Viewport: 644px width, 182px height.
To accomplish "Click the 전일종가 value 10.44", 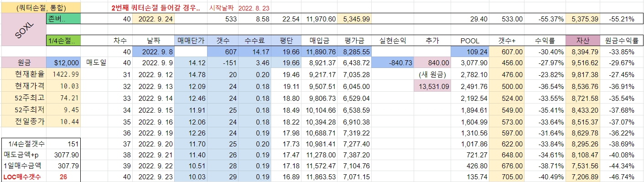I will click(x=63, y=121).
